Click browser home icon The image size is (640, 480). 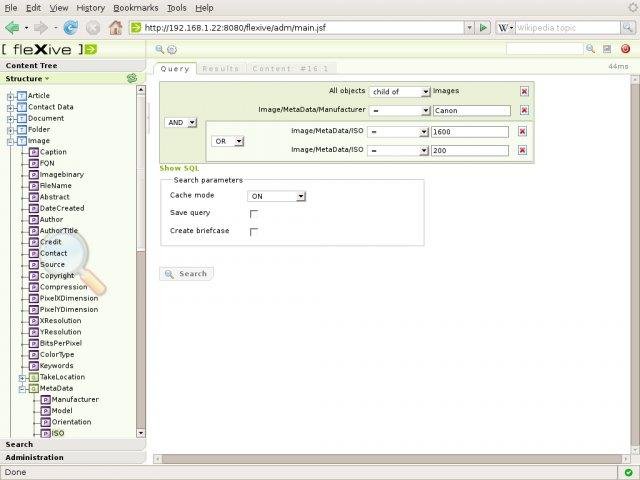click(115, 28)
